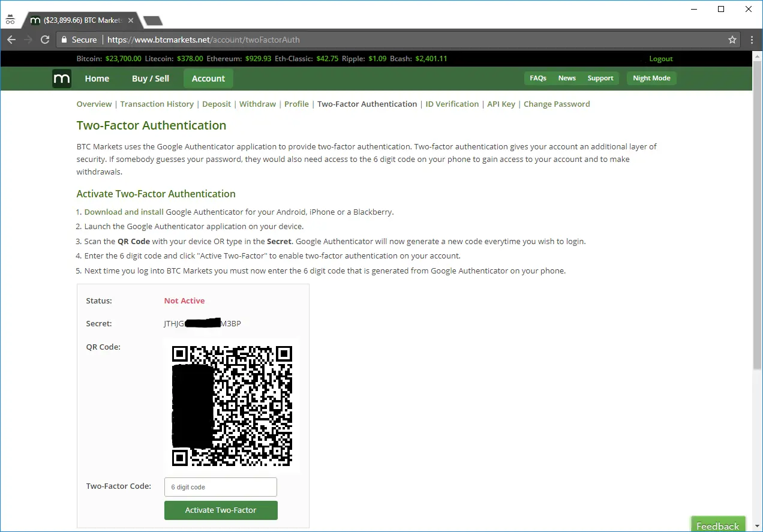Toggle Night Mode
Viewport: 763px width, 532px height.
tap(651, 78)
